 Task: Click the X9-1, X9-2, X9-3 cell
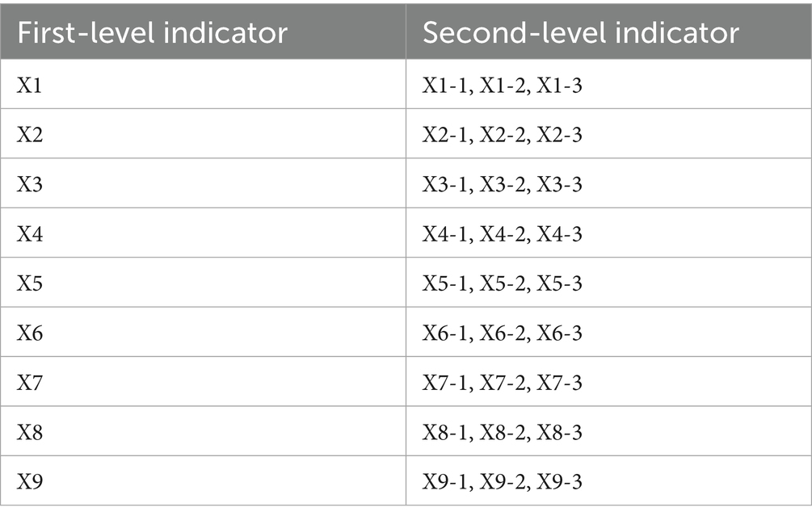click(502, 482)
